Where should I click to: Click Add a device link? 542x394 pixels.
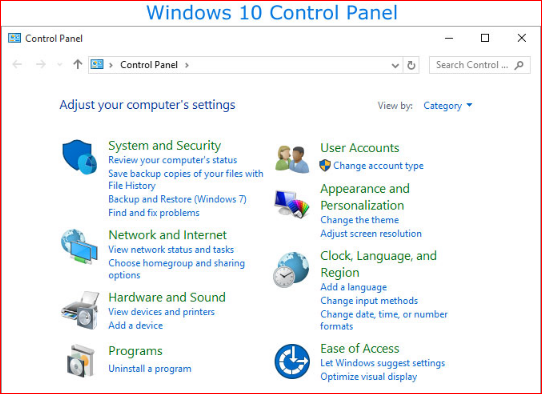point(136,326)
